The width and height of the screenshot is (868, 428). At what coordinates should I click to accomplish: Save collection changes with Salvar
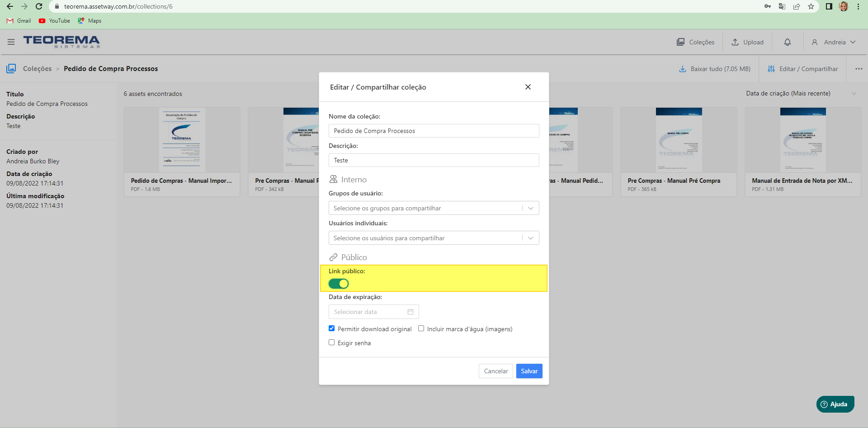529,371
